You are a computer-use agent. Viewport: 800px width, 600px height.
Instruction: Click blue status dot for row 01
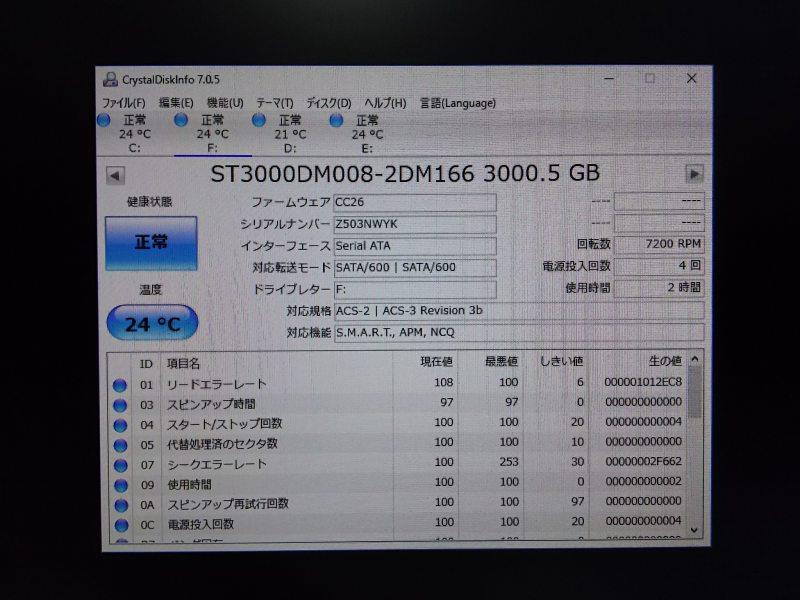point(120,385)
